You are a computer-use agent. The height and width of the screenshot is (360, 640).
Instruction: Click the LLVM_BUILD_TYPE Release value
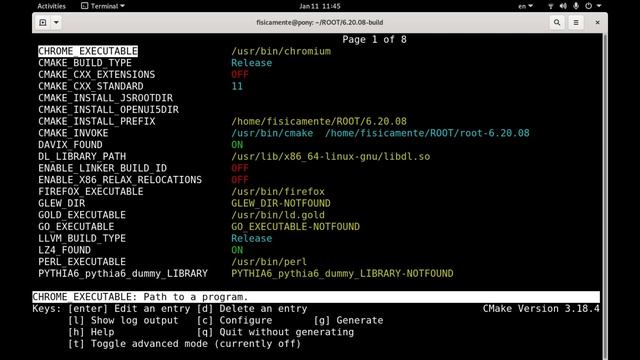pos(251,238)
